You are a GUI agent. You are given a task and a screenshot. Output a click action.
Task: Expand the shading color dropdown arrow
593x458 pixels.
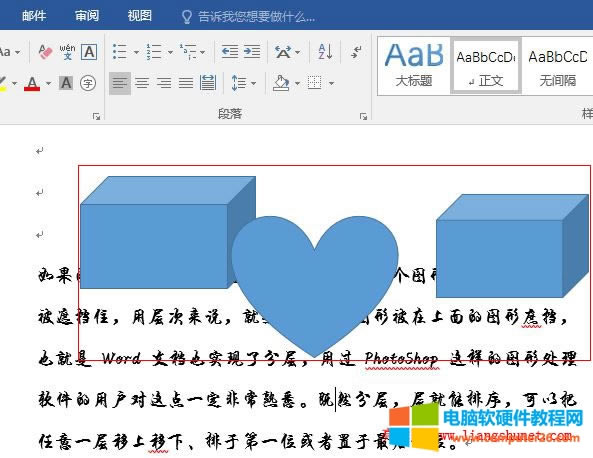click(298, 83)
